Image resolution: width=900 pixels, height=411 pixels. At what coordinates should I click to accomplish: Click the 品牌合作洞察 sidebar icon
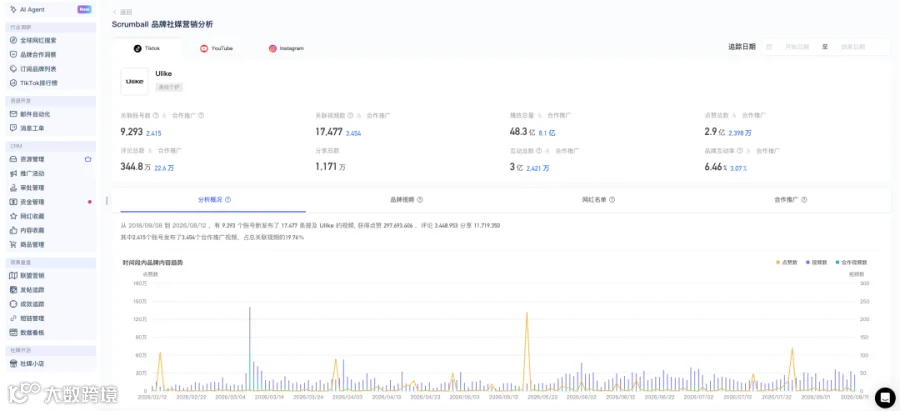14,55
